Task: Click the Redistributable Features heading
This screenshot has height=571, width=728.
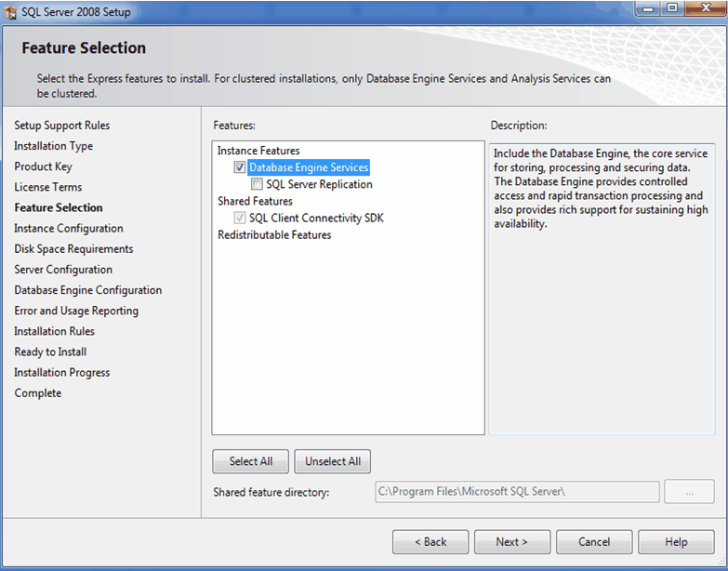Action: click(274, 235)
